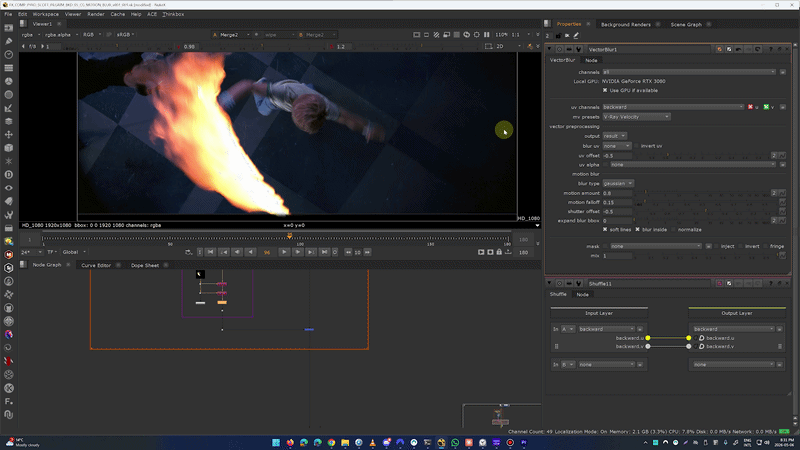Screen dimensions: 800x450
Task: Open the Merge nodes layers icon
Action: pos(9,121)
